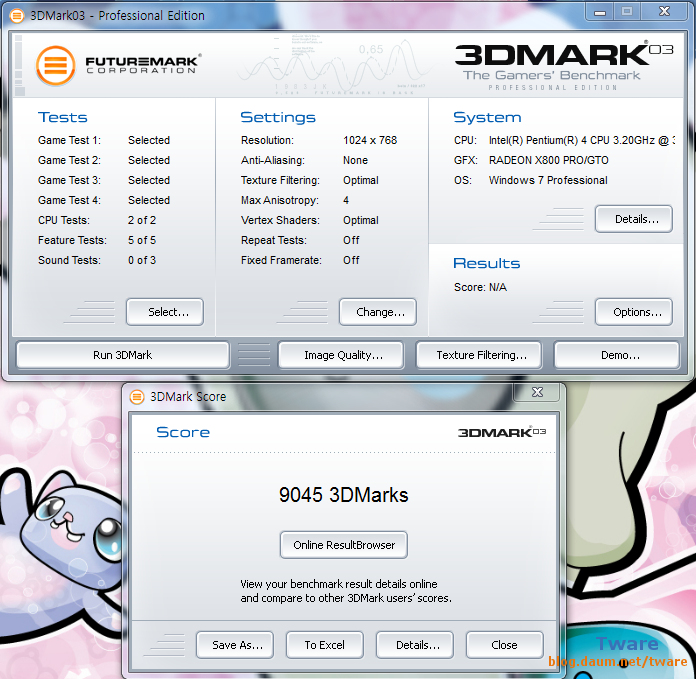Image resolution: width=696 pixels, height=679 pixels.
Task: Click the Score: N/A text under Results
Action: point(480,287)
